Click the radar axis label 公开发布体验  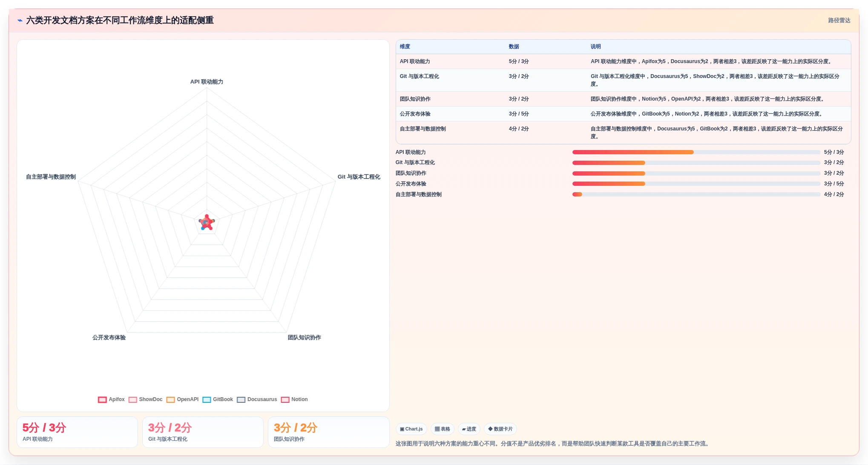109,337
